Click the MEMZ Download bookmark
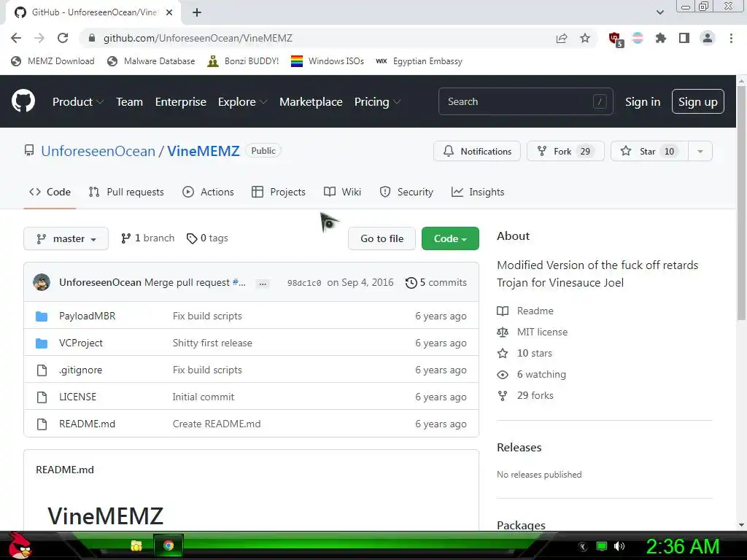Screen dimensions: 747x560 53,61
